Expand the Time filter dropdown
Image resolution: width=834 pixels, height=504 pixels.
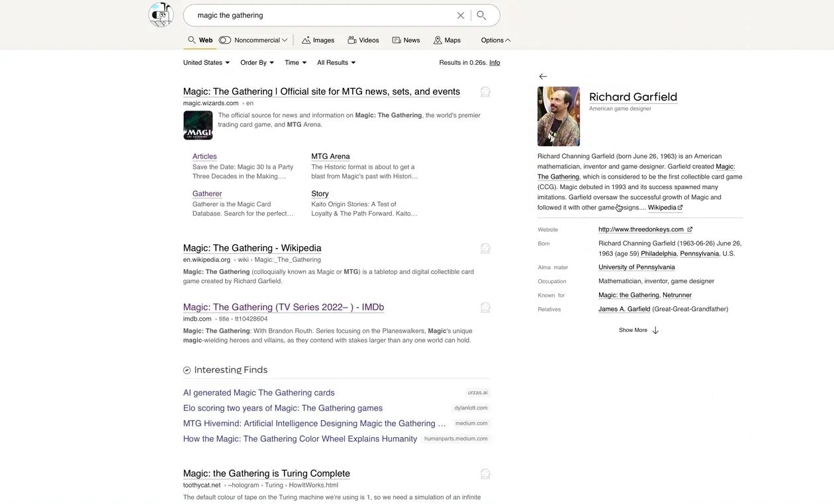[295, 63]
